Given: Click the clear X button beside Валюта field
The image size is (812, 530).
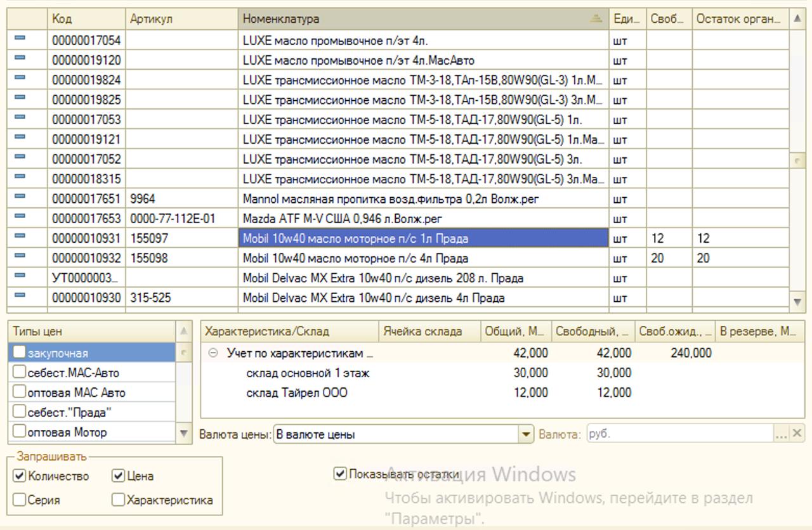Looking at the screenshot, I should coord(797,434).
